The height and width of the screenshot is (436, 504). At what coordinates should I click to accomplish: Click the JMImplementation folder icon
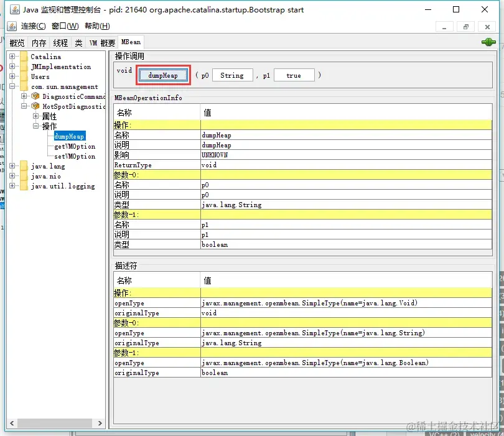(24, 67)
